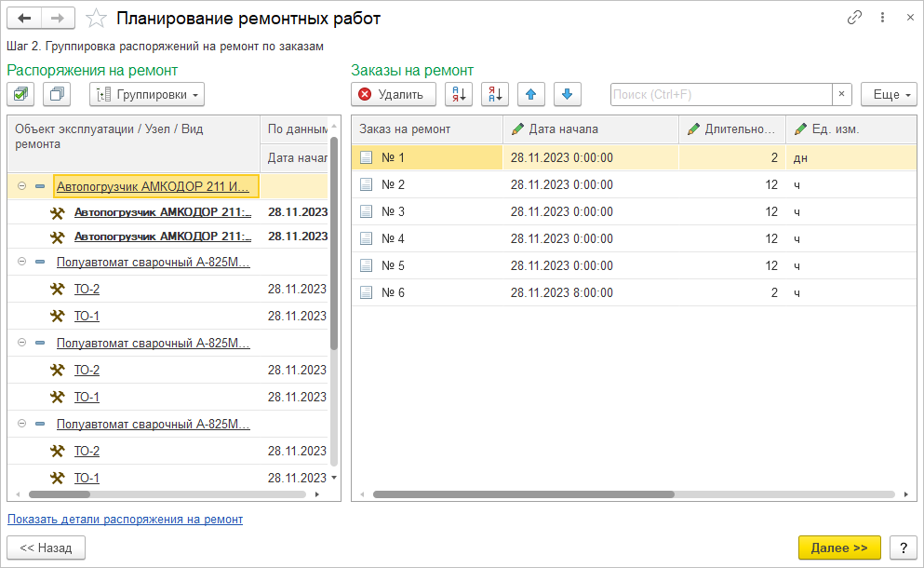The image size is (924, 568).
Task: Click the yellow Далее >> button
Action: tap(839, 548)
